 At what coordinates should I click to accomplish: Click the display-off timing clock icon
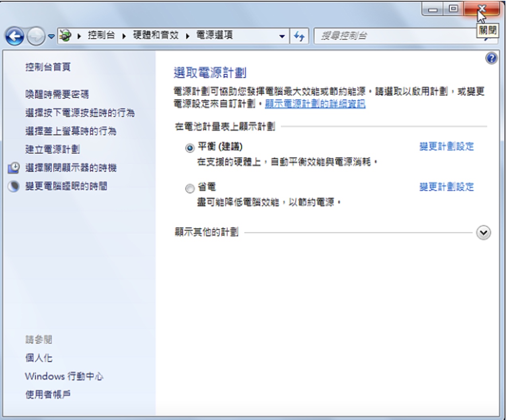point(14,167)
